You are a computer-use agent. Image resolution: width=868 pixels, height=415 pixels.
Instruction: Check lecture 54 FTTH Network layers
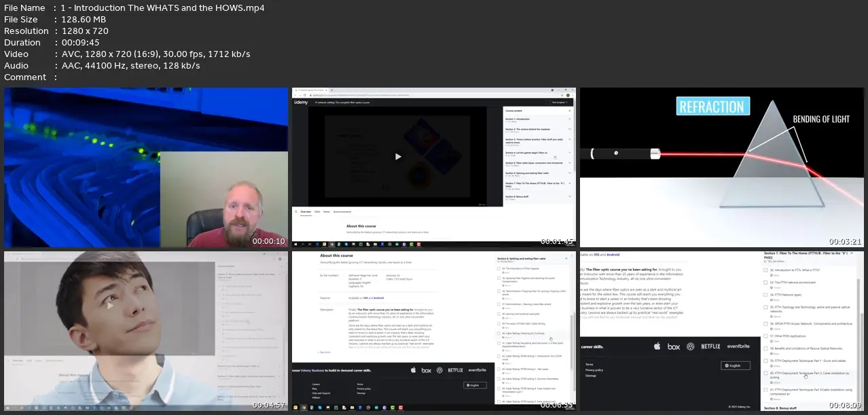point(765,295)
